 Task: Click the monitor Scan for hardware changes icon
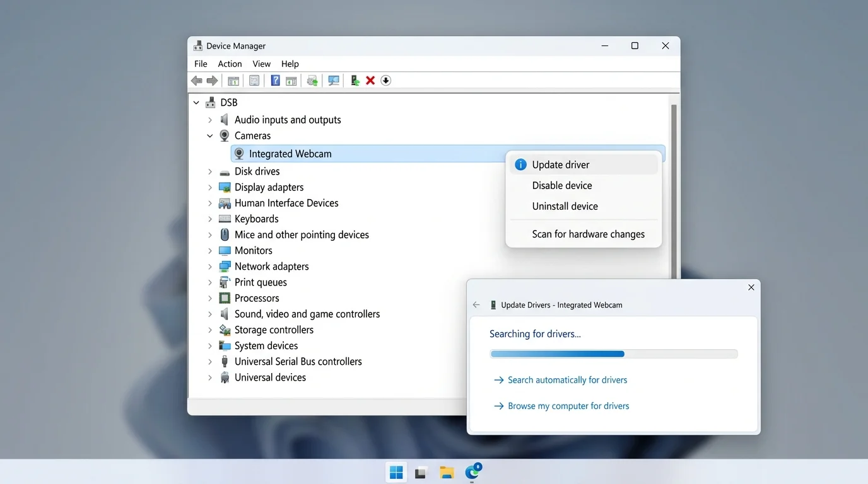tap(334, 81)
